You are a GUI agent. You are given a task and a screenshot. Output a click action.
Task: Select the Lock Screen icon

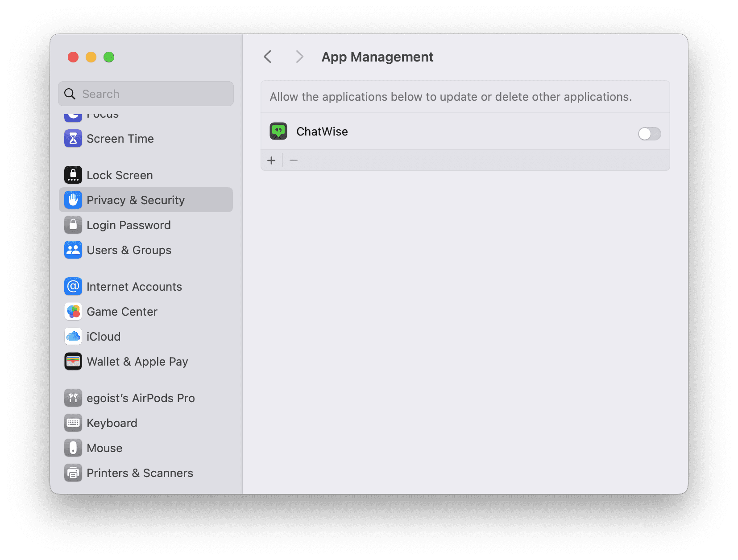coord(73,175)
